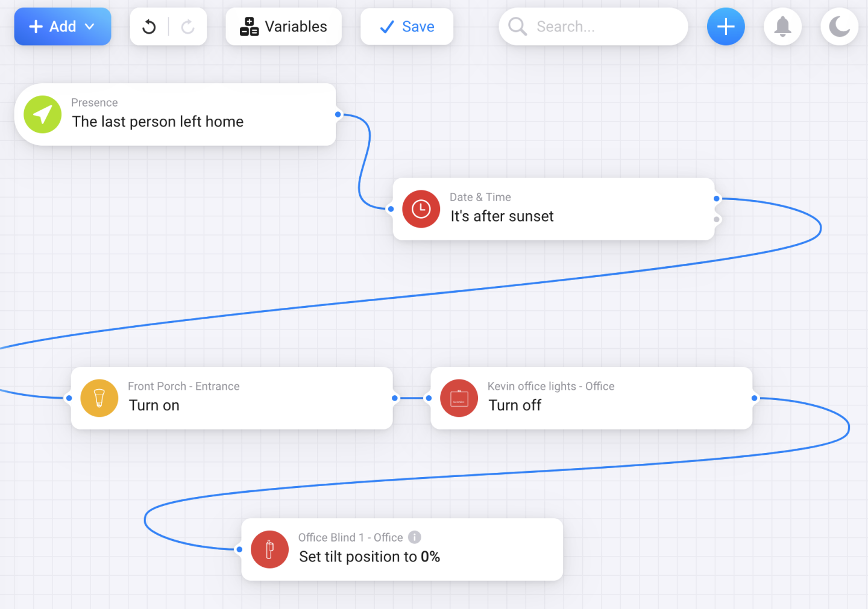
Task: Click the light bulb icon on Front Porch card
Action: tap(99, 398)
